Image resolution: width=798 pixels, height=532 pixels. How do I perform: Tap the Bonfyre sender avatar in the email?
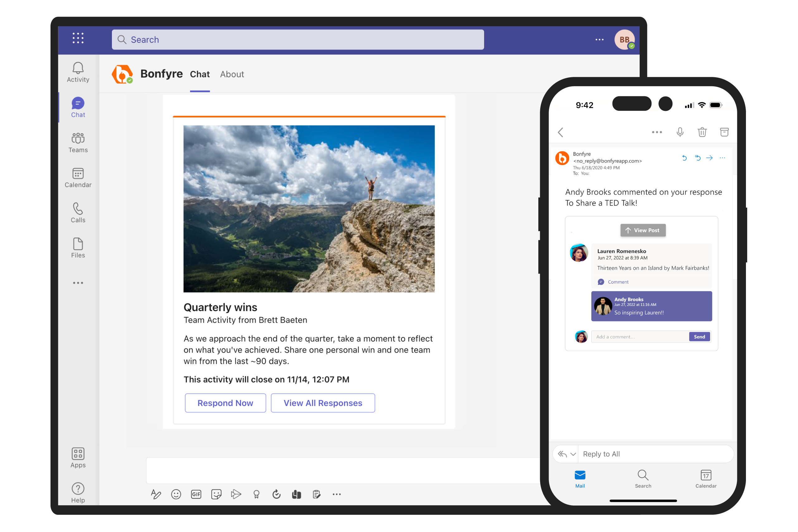pos(562,158)
